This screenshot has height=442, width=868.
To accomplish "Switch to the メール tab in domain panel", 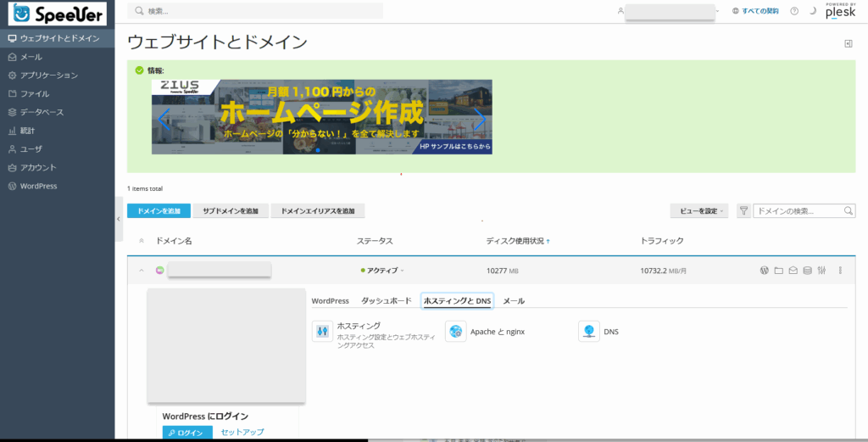I will pos(514,301).
